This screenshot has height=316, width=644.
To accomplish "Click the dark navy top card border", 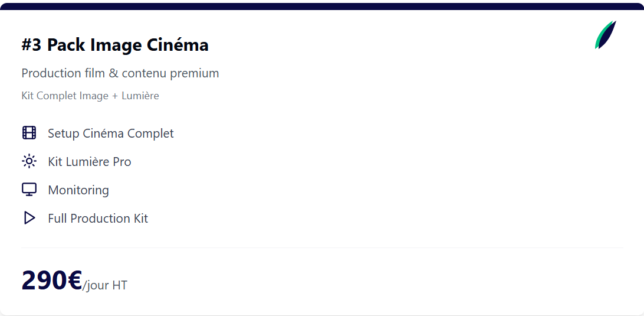I will (x=322, y=6).
